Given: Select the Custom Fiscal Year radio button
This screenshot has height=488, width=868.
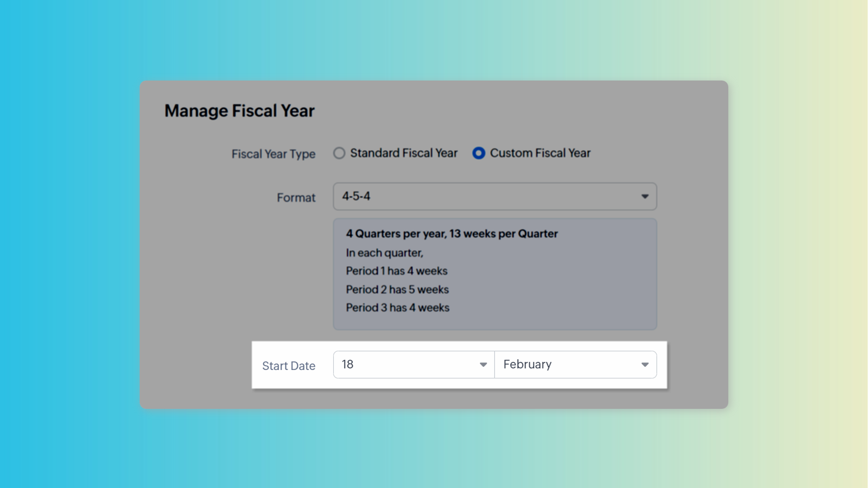Looking at the screenshot, I should 478,153.
